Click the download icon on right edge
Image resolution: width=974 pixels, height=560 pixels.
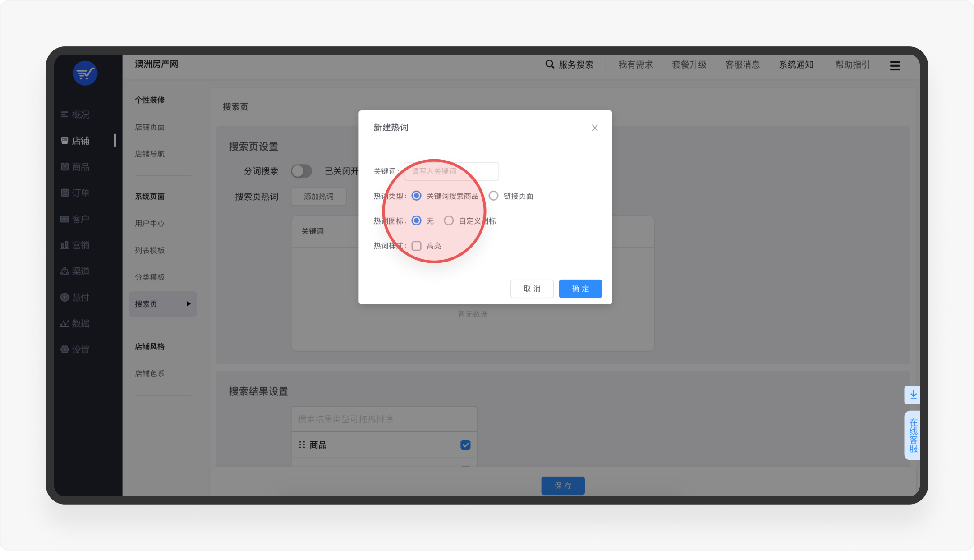click(913, 395)
